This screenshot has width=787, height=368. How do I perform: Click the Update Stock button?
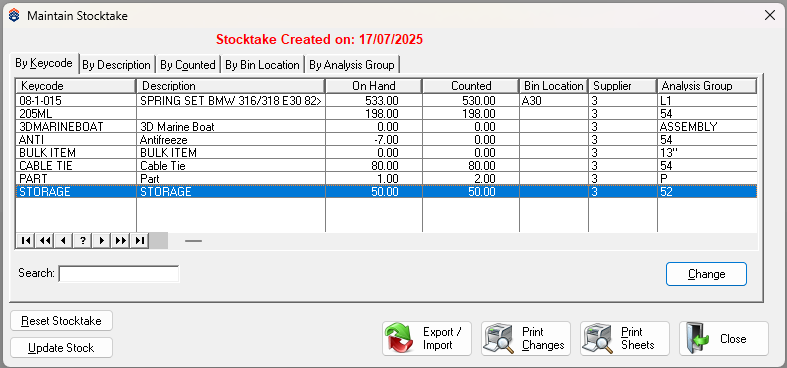point(61,348)
